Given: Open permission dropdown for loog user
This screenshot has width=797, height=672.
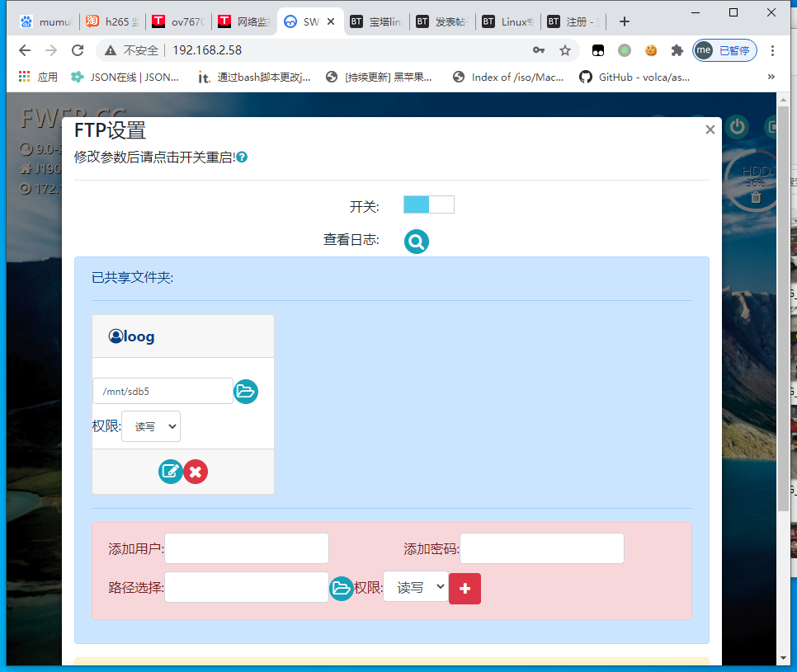Looking at the screenshot, I should coord(151,426).
